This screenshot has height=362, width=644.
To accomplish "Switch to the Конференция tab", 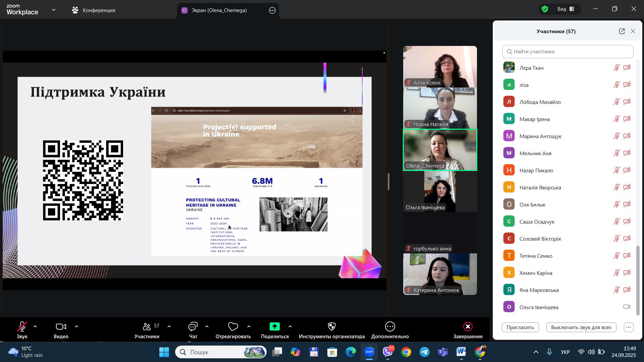I will (x=94, y=10).
